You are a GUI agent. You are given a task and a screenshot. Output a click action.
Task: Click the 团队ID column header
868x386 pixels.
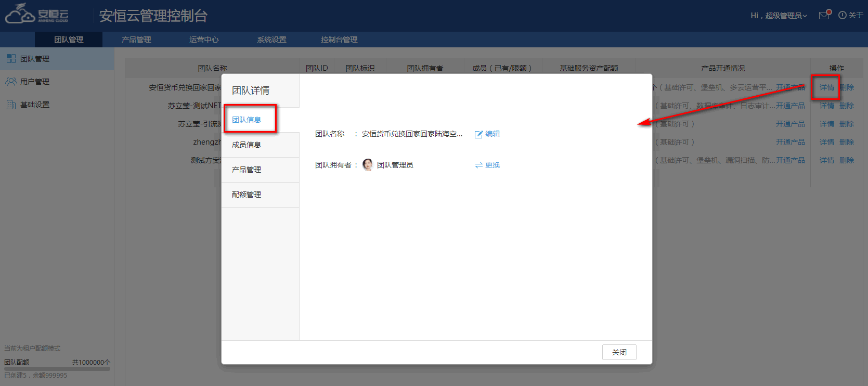tap(317, 68)
